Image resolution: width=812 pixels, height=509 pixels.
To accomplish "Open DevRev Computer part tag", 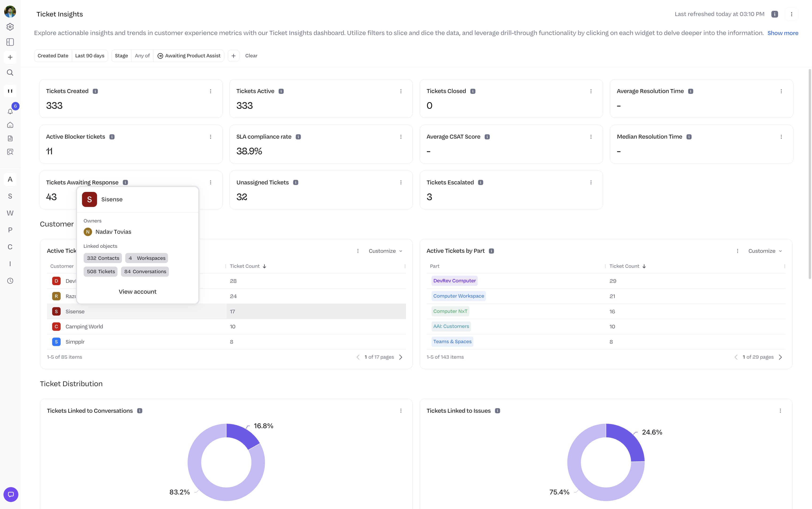I will (x=454, y=281).
